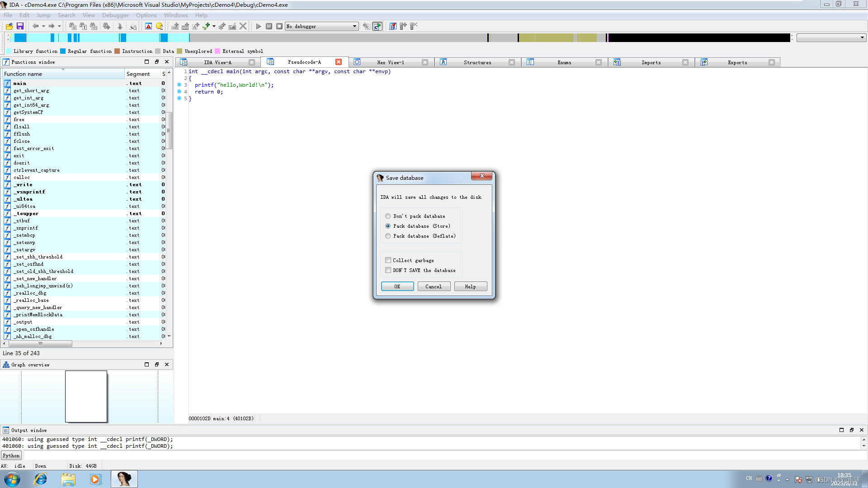
Task: Confirm saving with the OK button
Action: pyautogui.click(x=397, y=286)
